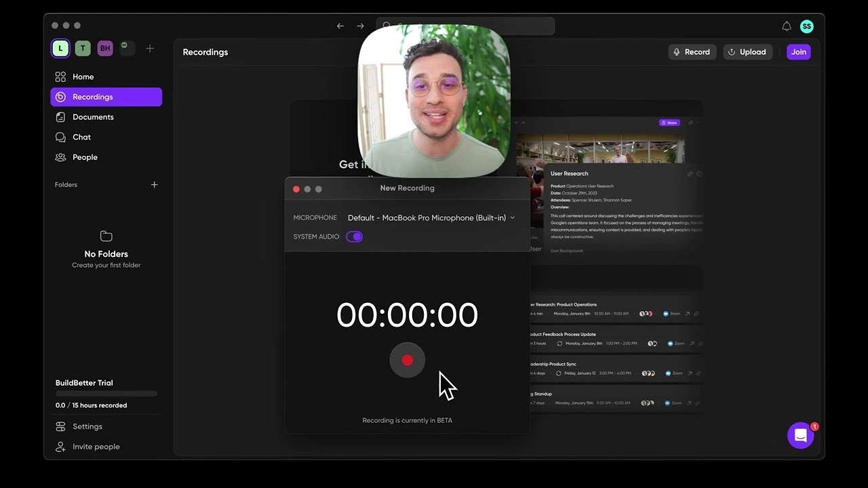Image resolution: width=868 pixels, height=488 pixels.
Task: Open the SS user profile avatar
Action: tap(806, 26)
